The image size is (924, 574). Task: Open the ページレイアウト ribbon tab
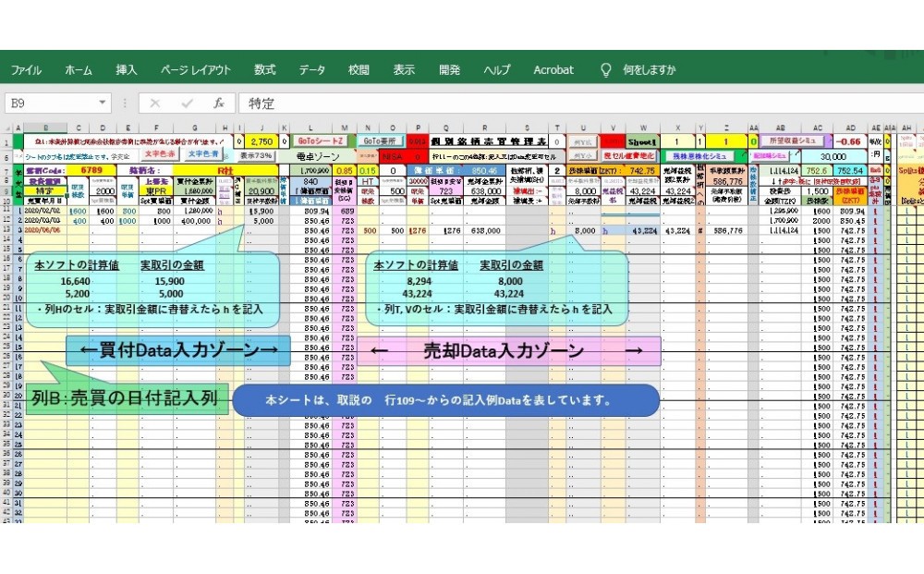pos(196,70)
